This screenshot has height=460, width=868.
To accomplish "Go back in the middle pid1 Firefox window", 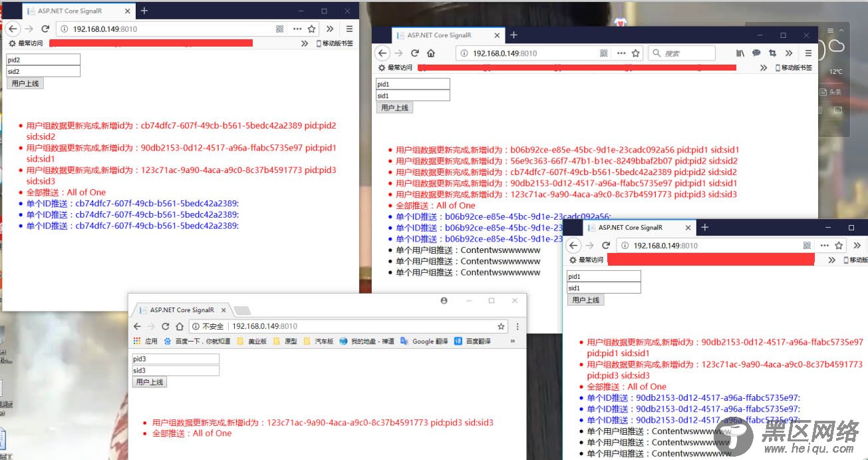I will (x=382, y=53).
